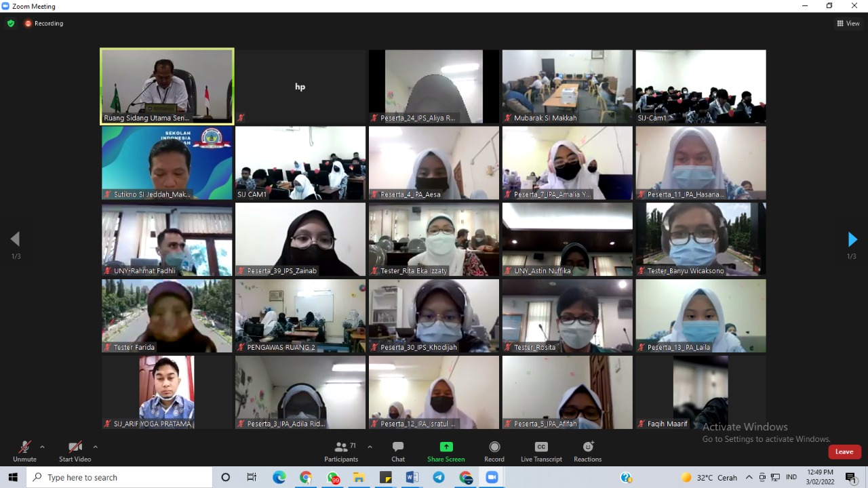Unmute the microphone
Viewport: 868px width, 488px height.
point(24,451)
